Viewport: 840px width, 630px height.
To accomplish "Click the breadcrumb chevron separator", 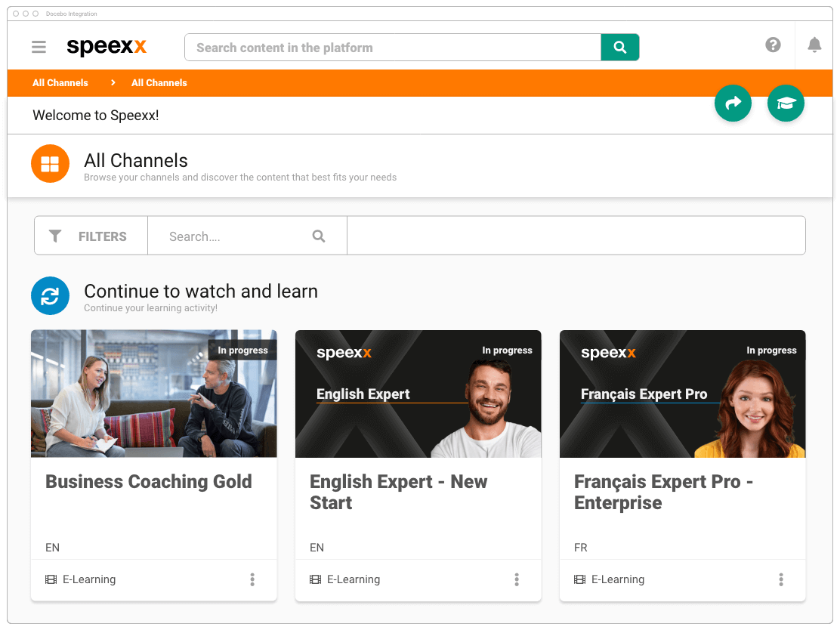I will tap(113, 82).
